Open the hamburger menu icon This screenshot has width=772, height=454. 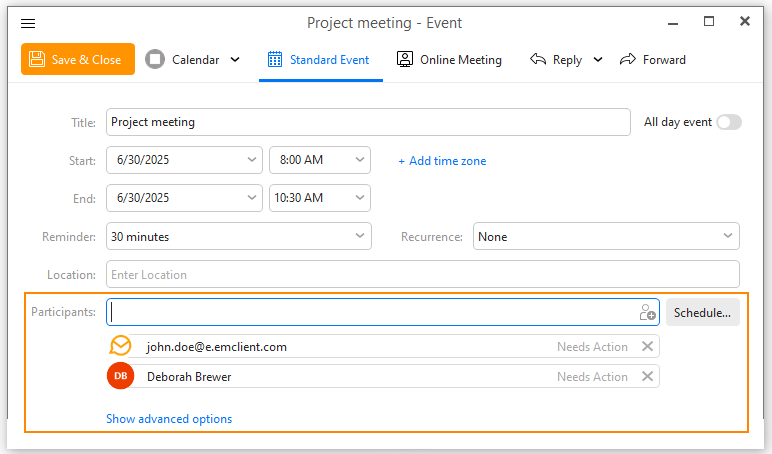(28, 23)
